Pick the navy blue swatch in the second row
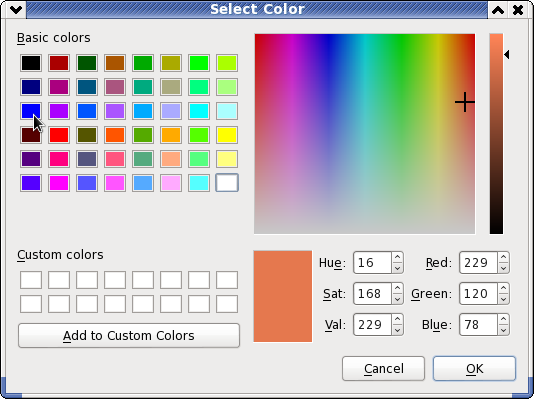The height and width of the screenshot is (399, 534). tap(31, 87)
